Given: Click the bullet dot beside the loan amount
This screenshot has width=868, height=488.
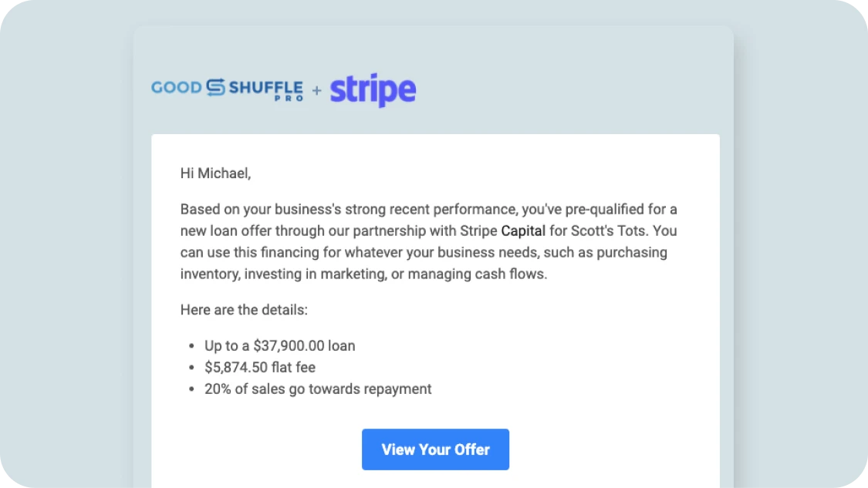Looking at the screenshot, I should 191,345.
